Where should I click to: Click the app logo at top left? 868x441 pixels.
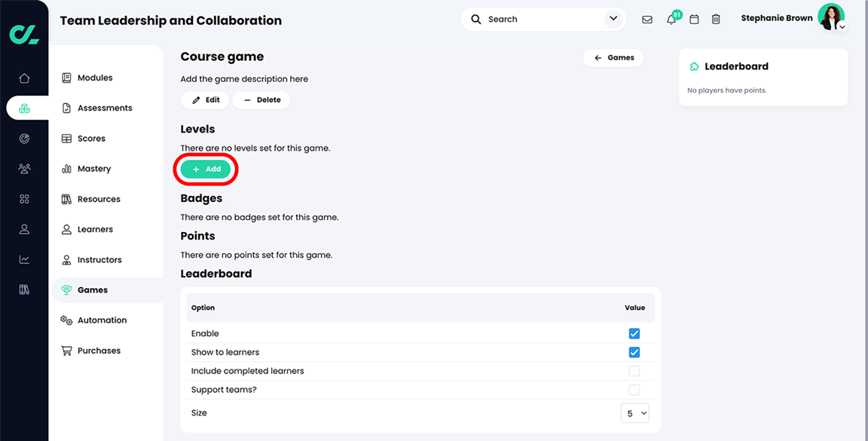tap(24, 35)
